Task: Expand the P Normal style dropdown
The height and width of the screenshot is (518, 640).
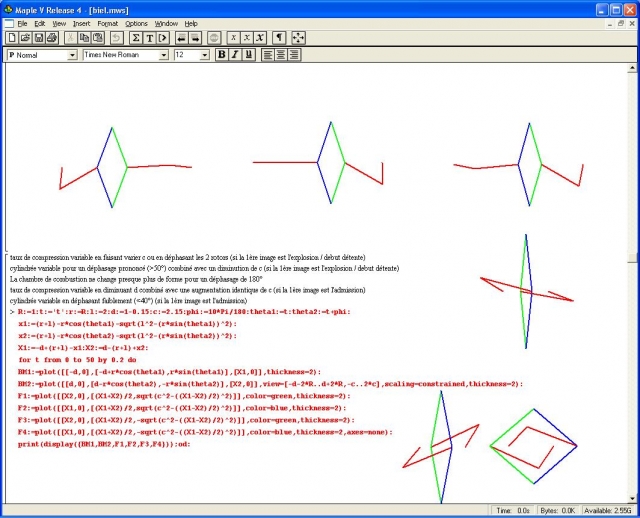Action: click(x=72, y=55)
